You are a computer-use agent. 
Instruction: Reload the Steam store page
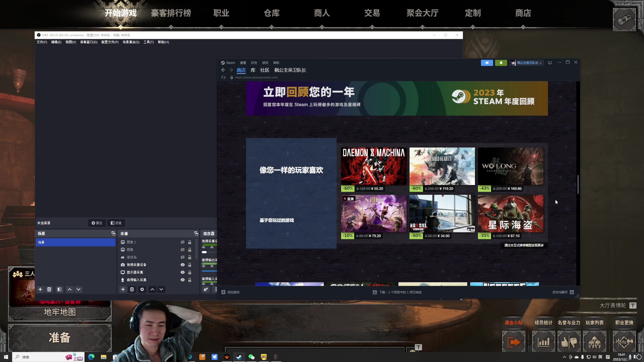pyautogui.click(x=223, y=77)
